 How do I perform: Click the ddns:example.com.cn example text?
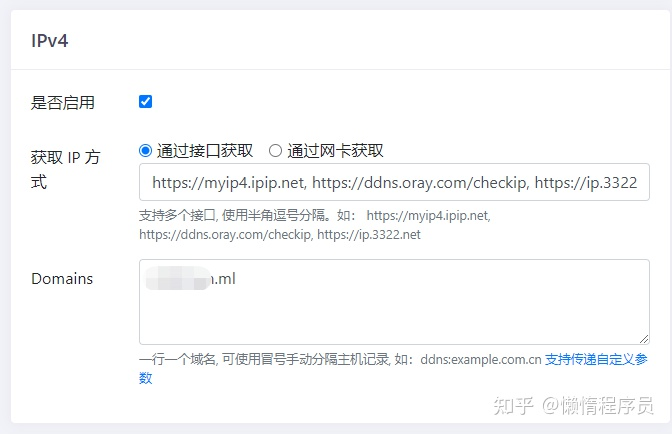point(481,359)
